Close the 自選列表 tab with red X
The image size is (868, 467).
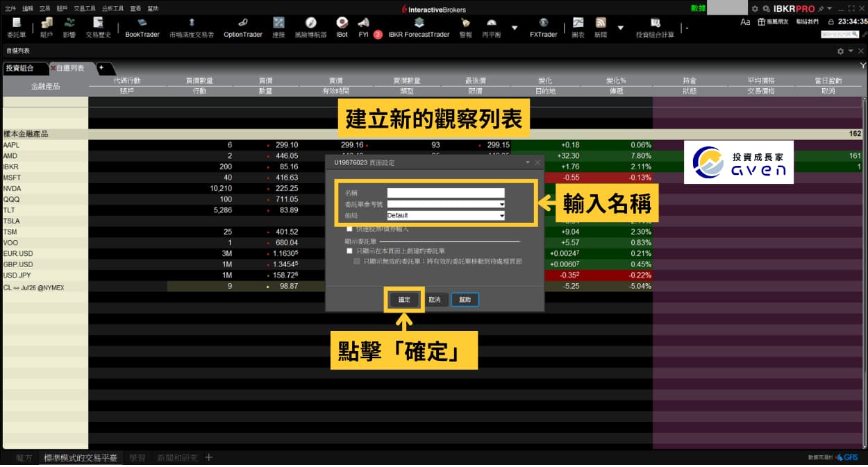click(x=53, y=68)
